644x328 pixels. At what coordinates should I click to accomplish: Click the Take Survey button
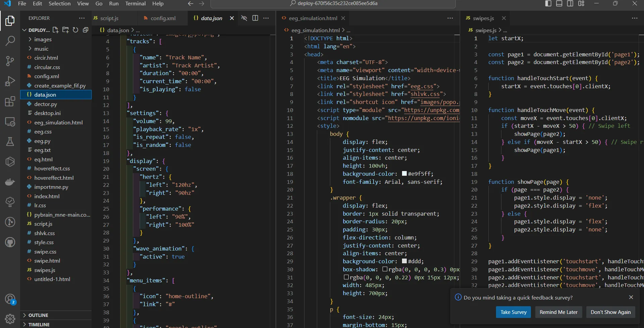point(513,312)
